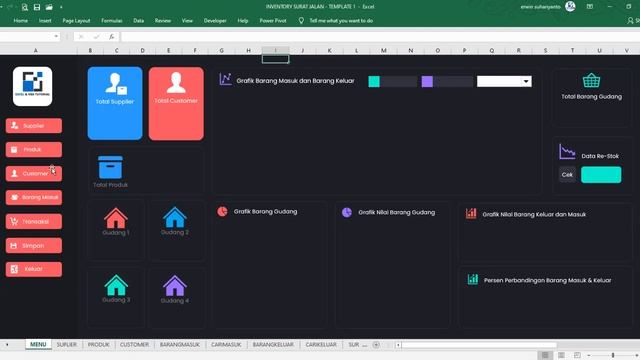This screenshot has height=360, width=640.
Task: Click the Total Barang Gudang basket icon
Action: 591,81
